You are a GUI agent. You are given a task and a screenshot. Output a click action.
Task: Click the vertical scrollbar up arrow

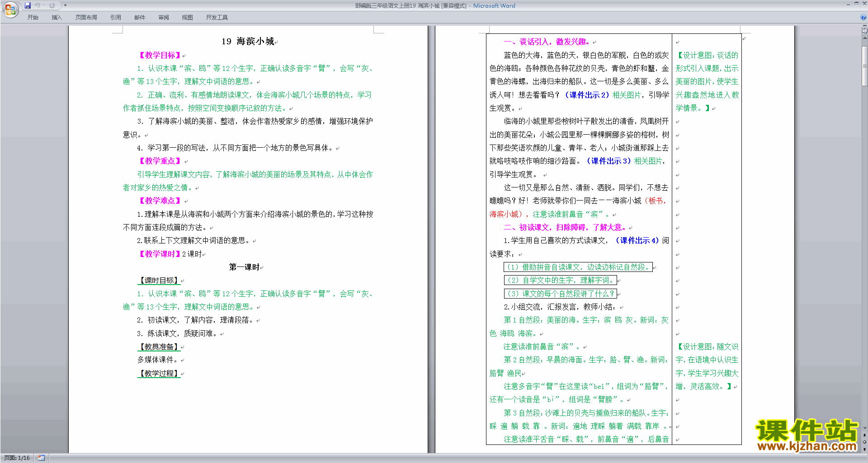[x=864, y=38]
